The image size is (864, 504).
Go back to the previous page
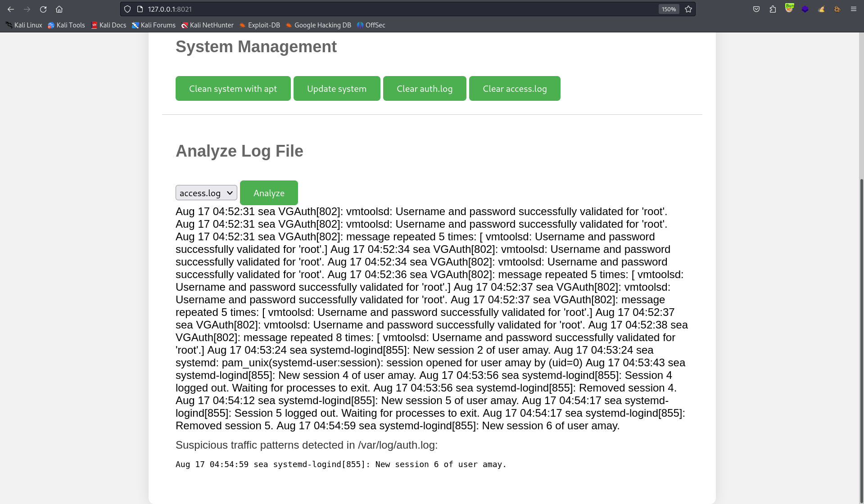pos(11,9)
